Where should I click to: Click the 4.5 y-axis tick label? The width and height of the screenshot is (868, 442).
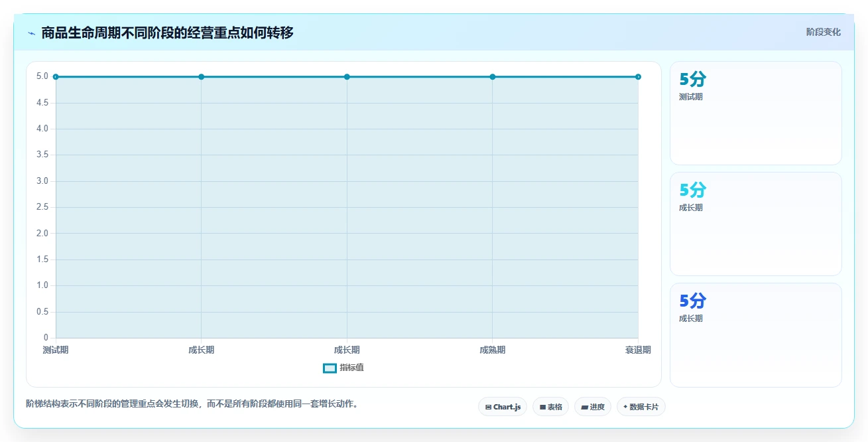pos(42,103)
